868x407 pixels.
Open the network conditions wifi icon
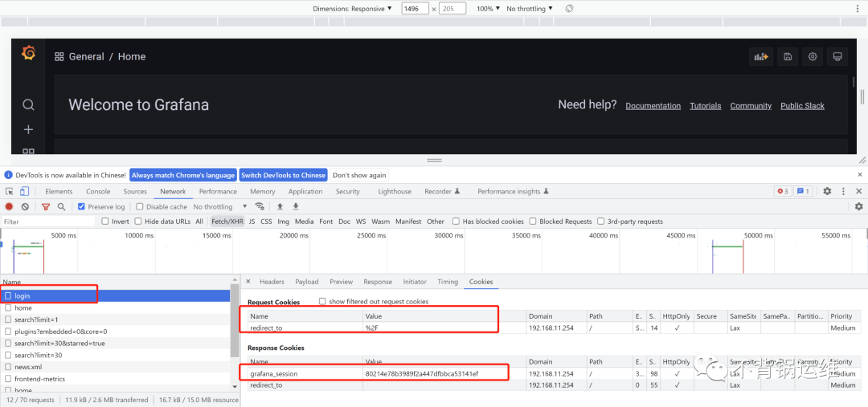coord(259,206)
